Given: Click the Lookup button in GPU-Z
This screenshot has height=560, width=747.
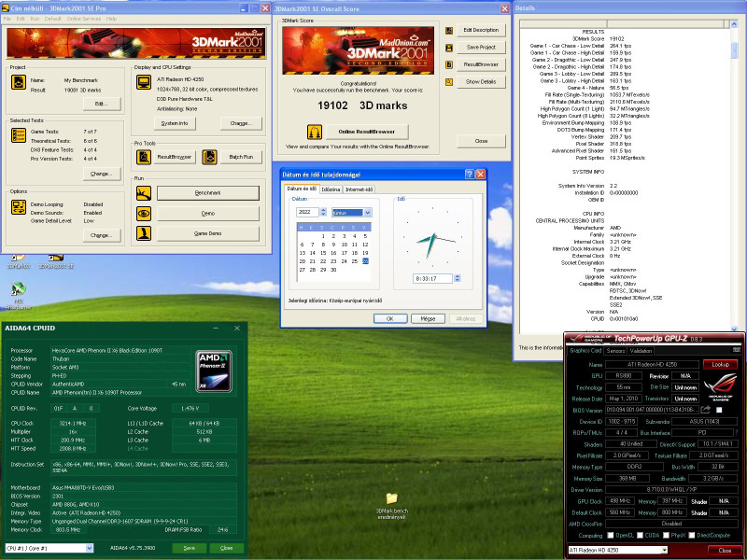Looking at the screenshot, I should 719,364.
